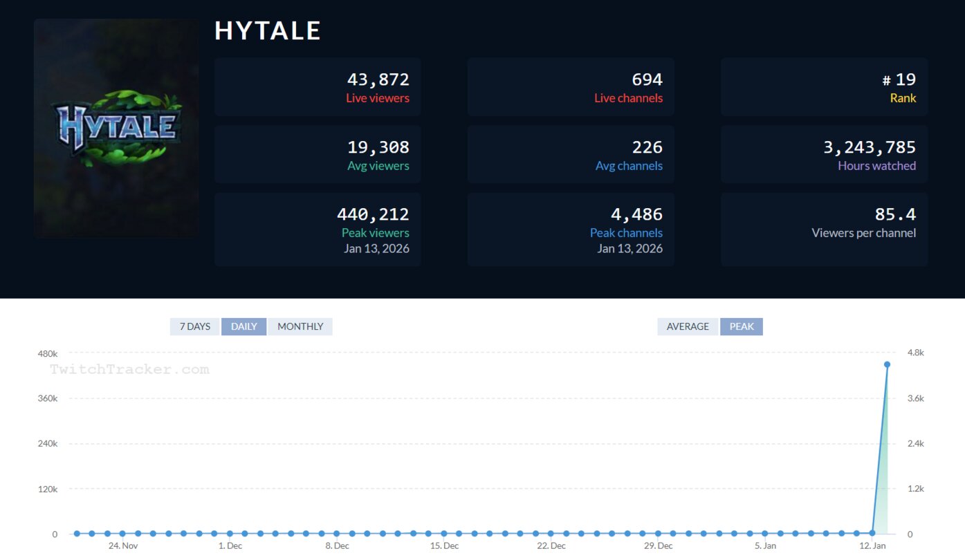Toggle chart to AVERAGE values
The image size is (965, 560).
pos(688,326)
